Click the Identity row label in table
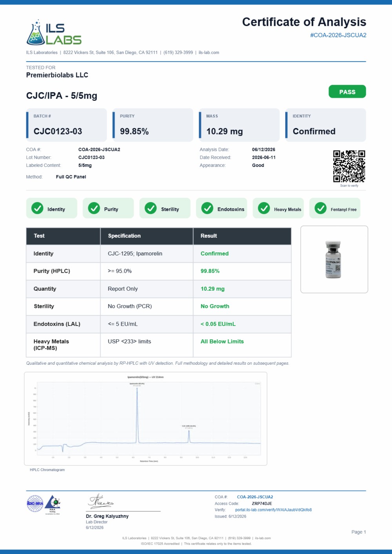 click(44, 253)
